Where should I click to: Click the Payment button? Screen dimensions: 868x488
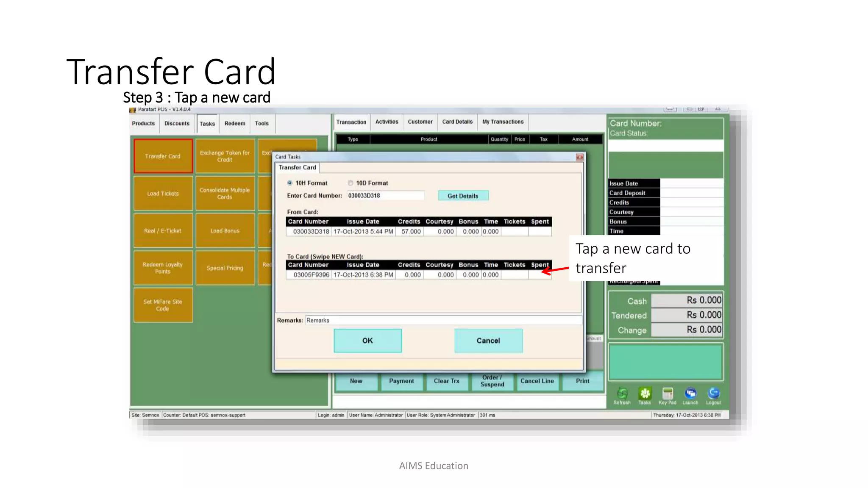point(401,381)
